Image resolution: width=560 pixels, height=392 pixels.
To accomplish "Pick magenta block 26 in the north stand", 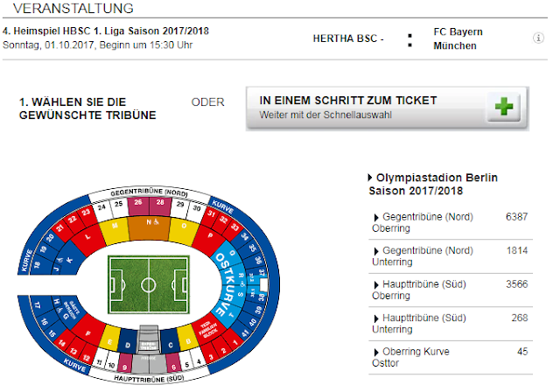I will (139, 204).
